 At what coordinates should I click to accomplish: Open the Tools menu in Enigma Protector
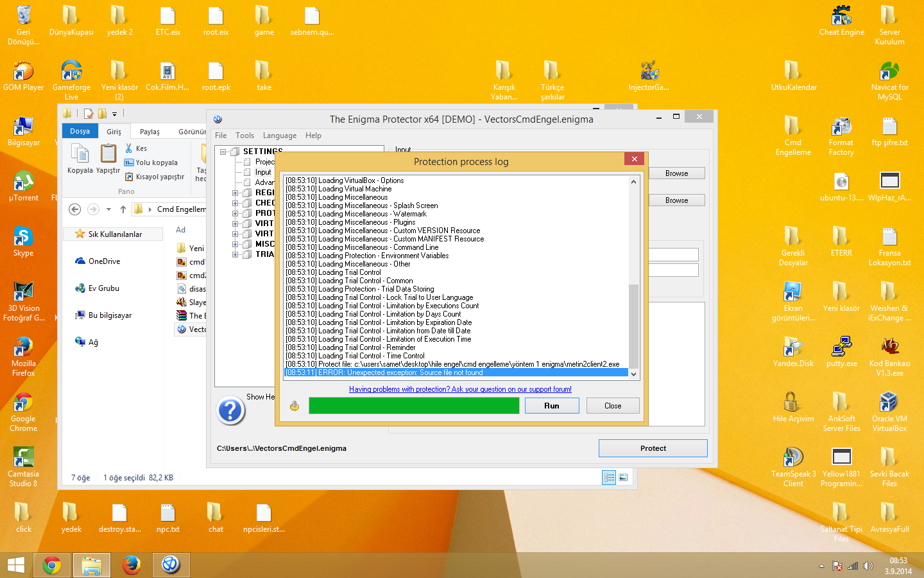click(x=244, y=136)
